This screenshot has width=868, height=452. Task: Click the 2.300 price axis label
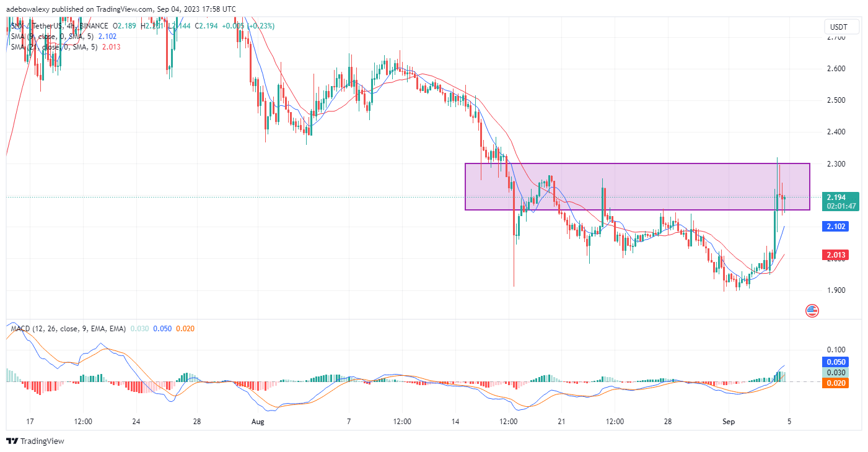click(835, 164)
